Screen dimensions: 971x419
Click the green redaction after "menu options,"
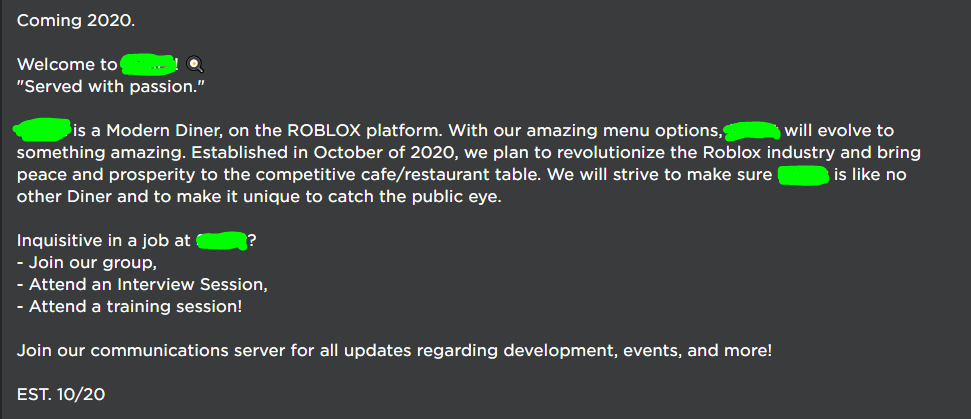pos(751,130)
